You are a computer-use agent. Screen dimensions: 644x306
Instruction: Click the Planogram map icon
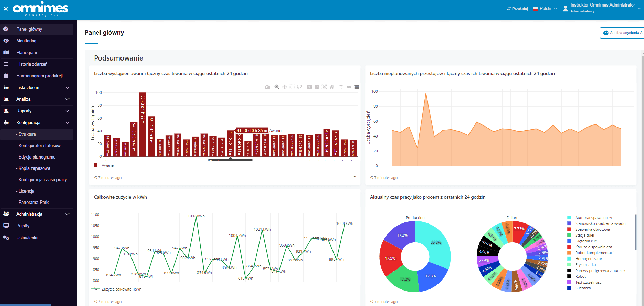click(6, 53)
